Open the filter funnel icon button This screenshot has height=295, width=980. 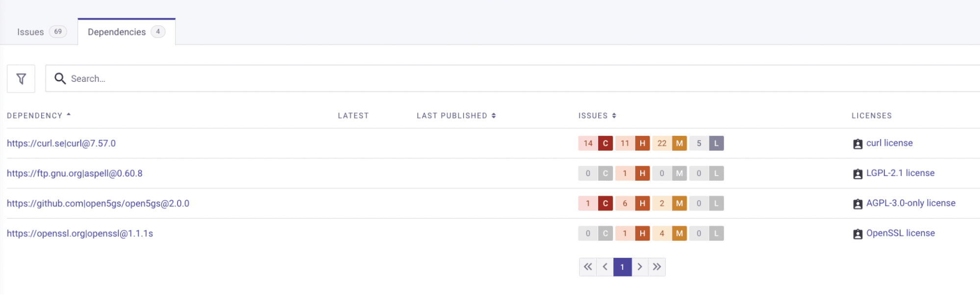[x=21, y=78]
